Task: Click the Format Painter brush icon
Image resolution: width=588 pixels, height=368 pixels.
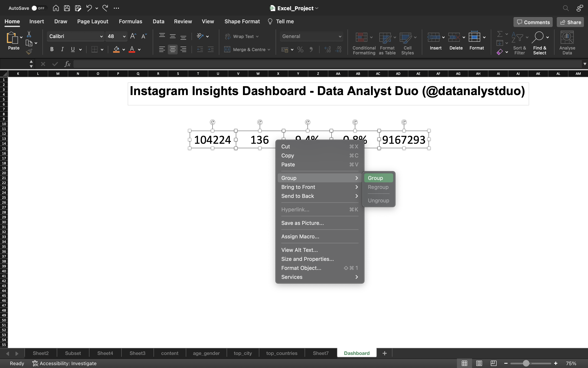Action: [29, 52]
